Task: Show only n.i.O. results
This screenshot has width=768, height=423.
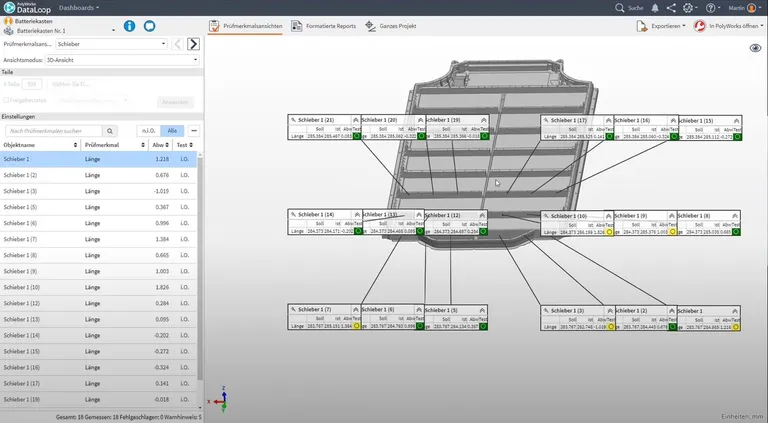Action: pos(148,131)
